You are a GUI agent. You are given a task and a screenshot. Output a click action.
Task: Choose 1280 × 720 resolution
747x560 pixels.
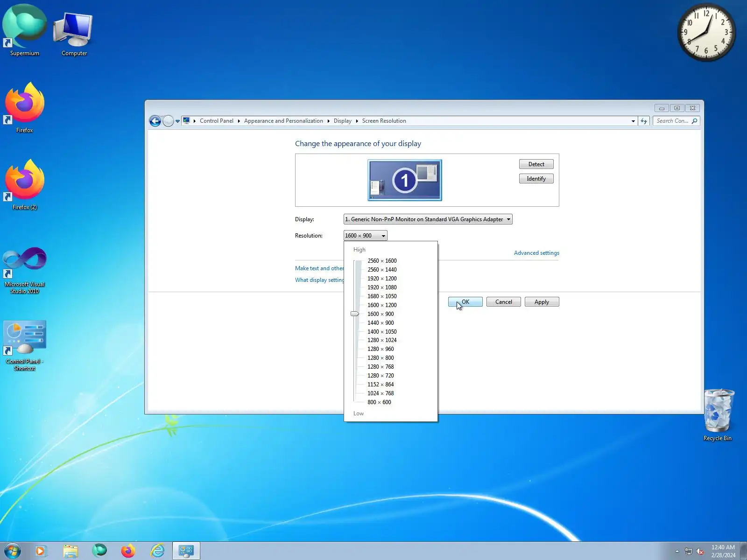[381, 376]
